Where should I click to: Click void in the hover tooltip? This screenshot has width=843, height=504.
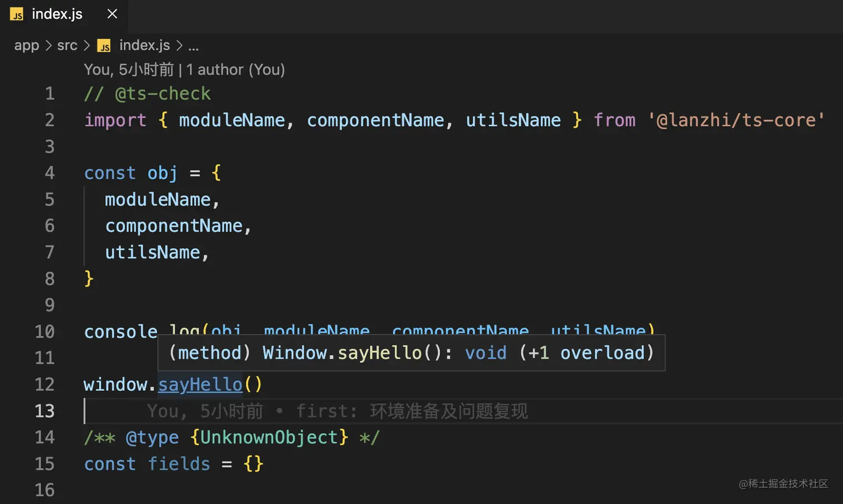tap(486, 353)
